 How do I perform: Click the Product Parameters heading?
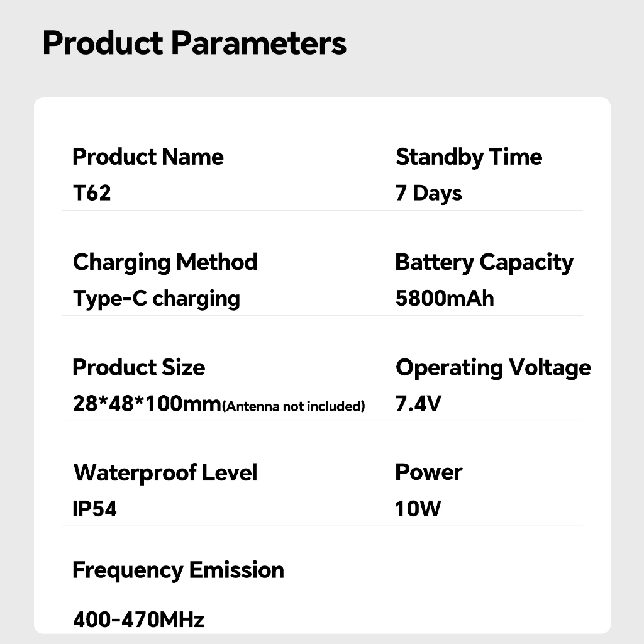tap(194, 44)
